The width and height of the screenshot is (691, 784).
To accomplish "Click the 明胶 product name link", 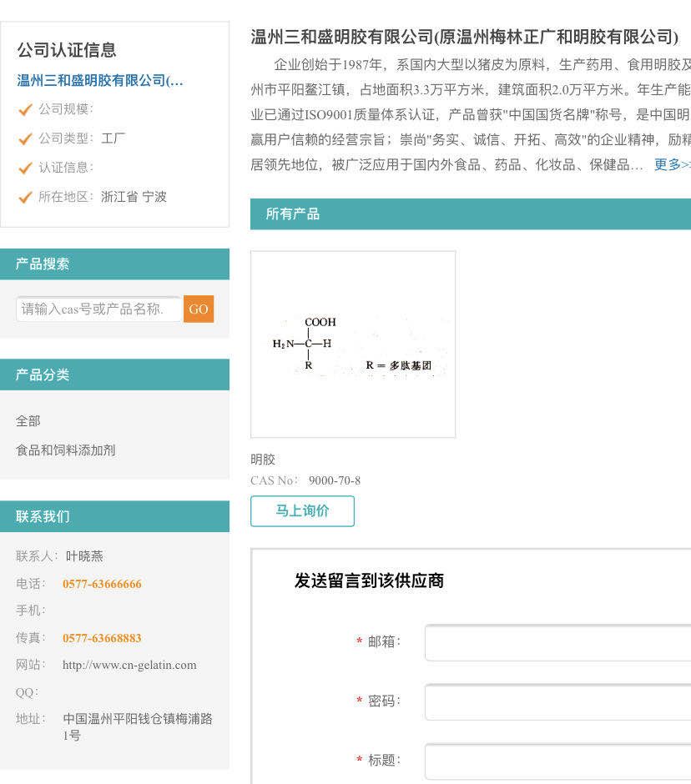I will pos(263,460).
